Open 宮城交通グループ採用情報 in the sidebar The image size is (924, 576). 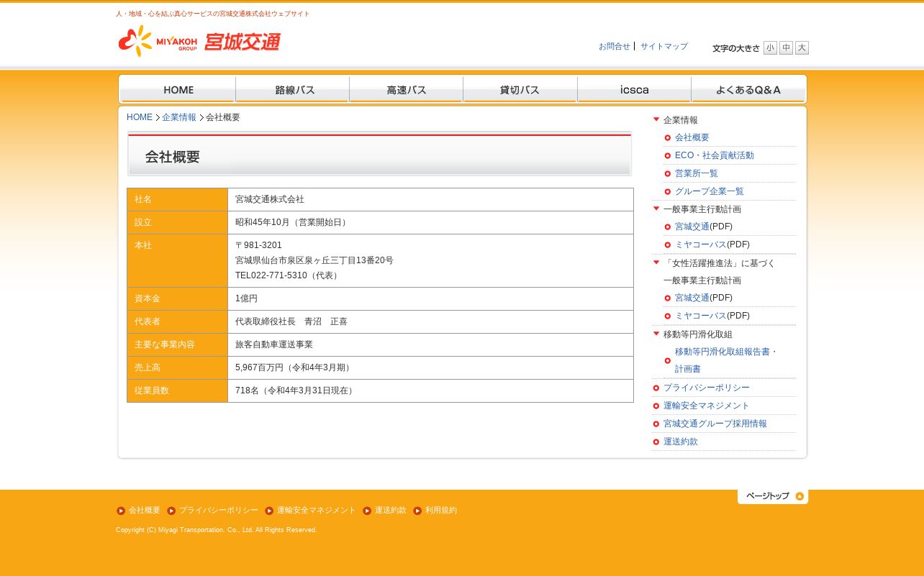coord(715,424)
